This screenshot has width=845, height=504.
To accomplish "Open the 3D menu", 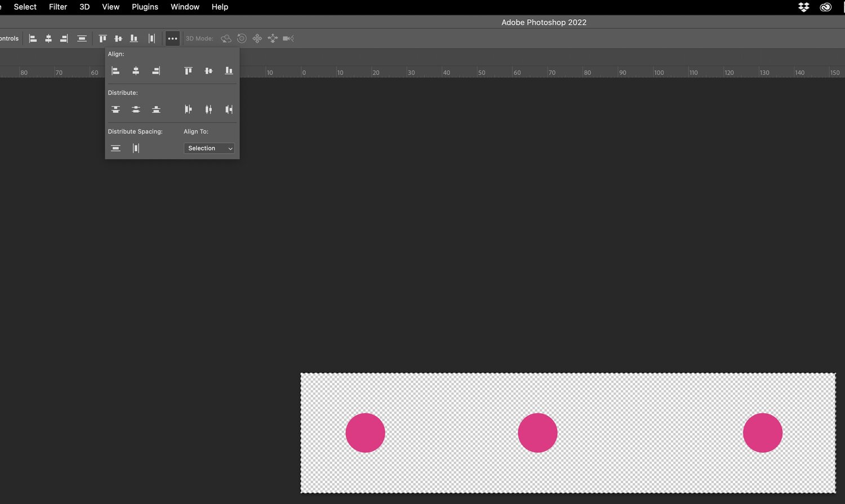I will click(x=84, y=7).
